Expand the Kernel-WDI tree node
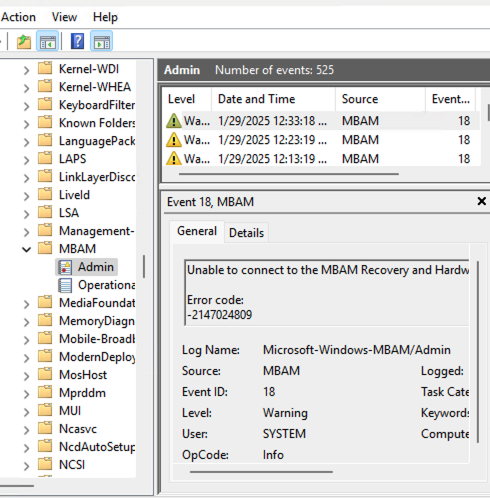Viewport: 490px width, 498px height. (x=26, y=70)
